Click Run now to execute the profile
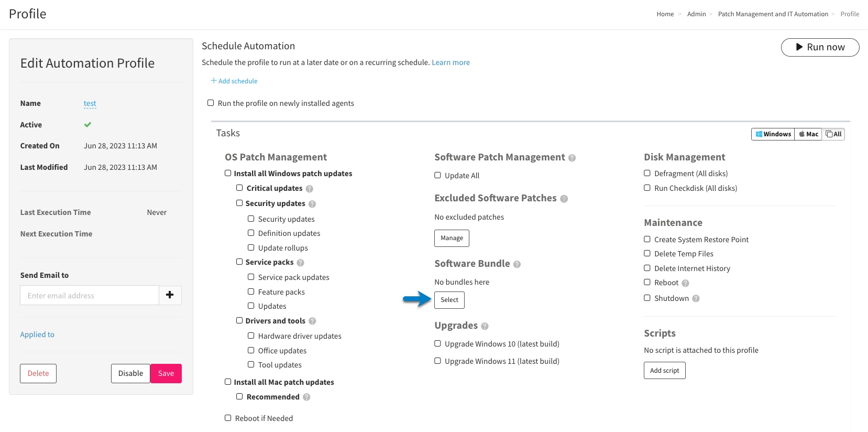 pos(820,47)
